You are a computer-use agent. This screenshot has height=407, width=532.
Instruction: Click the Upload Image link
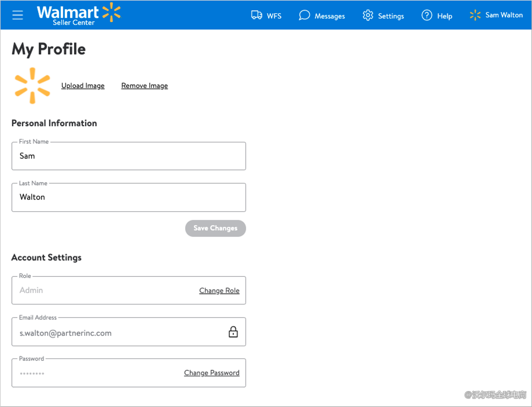pyautogui.click(x=83, y=86)
